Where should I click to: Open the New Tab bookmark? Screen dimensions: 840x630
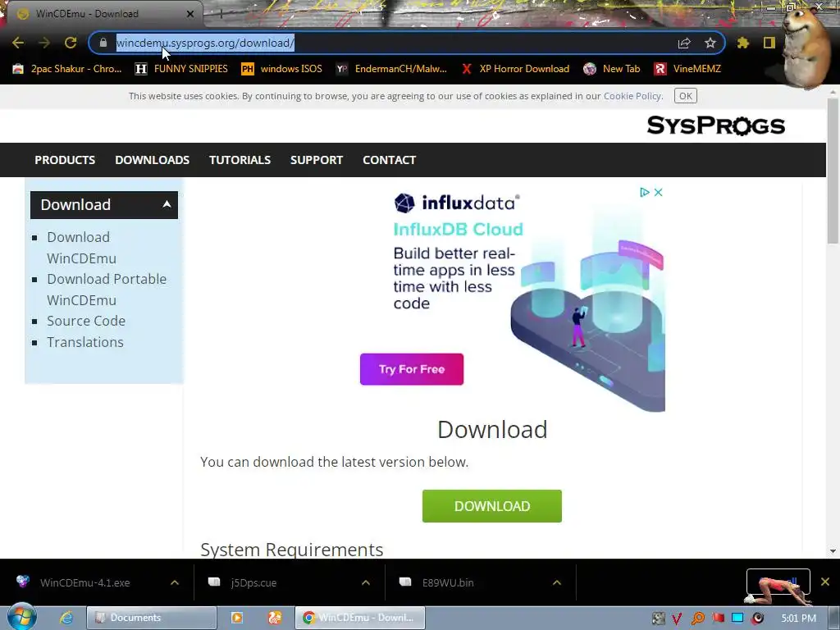point(612,69)
